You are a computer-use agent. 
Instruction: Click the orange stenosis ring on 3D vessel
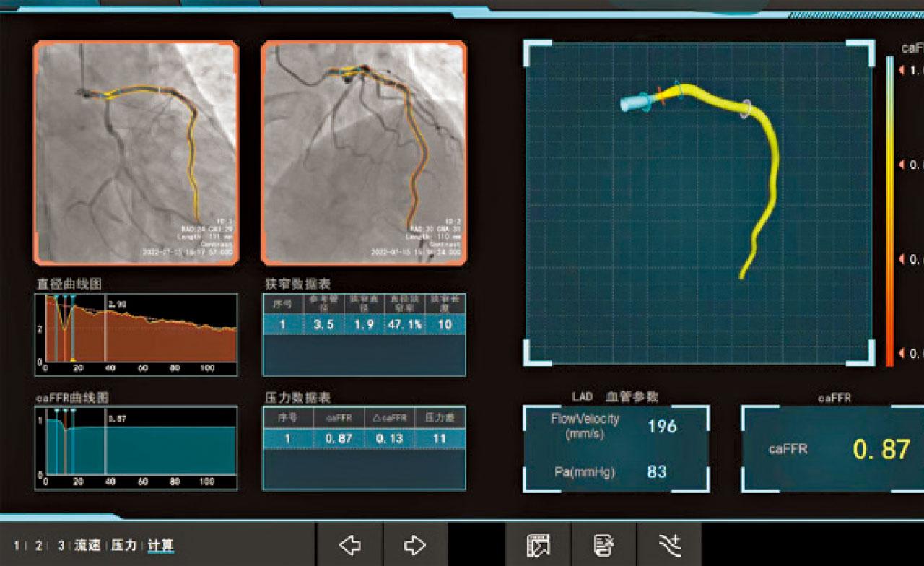point(660,96)
